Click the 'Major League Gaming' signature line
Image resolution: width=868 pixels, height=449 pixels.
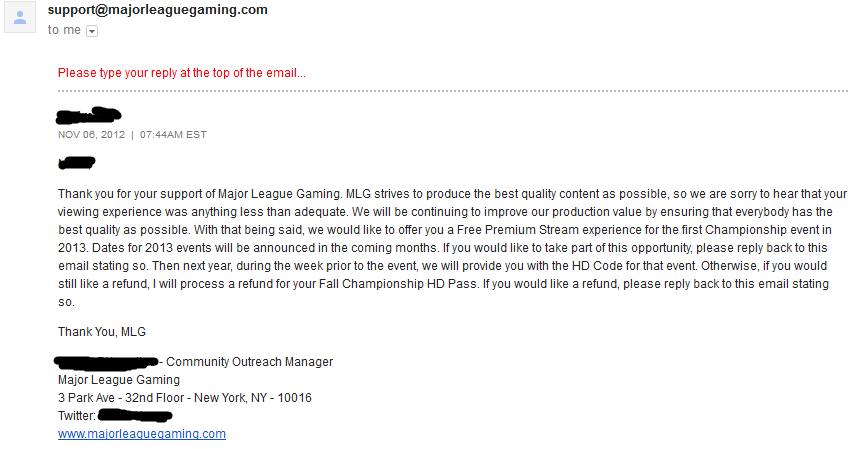pos(119,380)
